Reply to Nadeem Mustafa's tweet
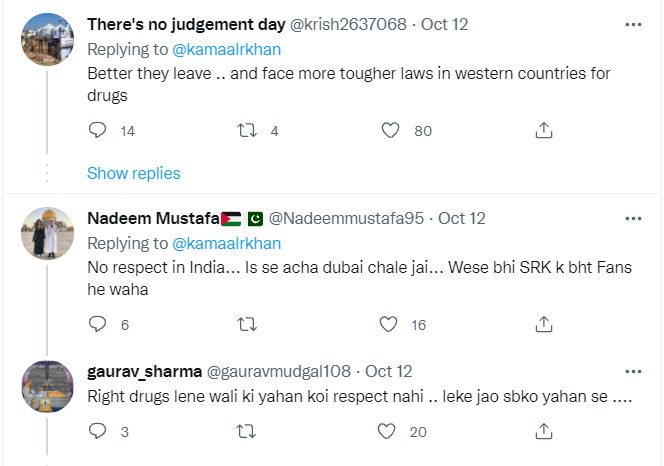The image size is (664, 466). [x=97, y=324]
